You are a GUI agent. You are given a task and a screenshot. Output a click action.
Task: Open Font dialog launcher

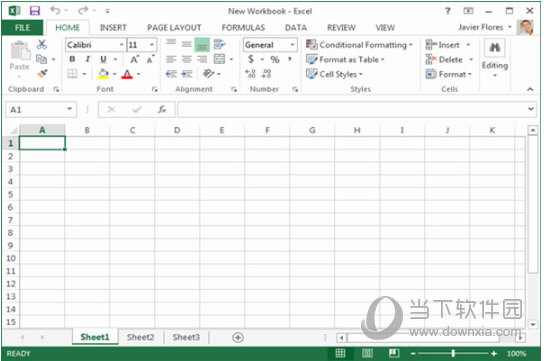coord(154,89)
